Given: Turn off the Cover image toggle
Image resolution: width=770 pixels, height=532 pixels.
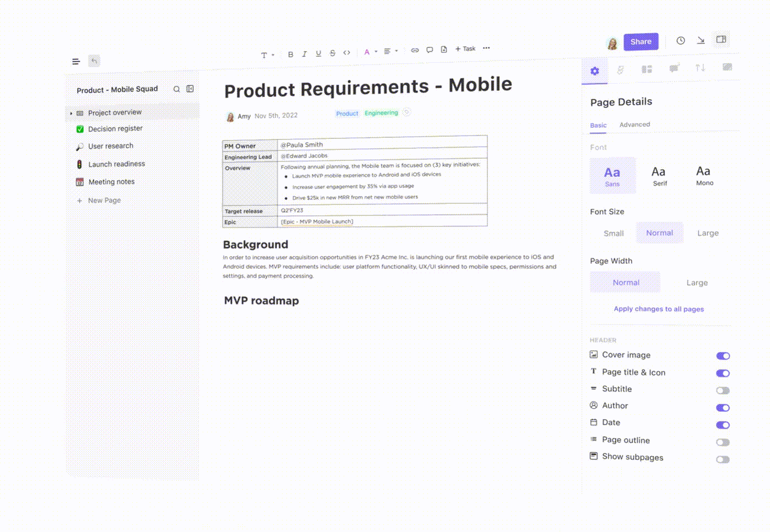Looking at the screenshot, I should pyautogui.click(x=723, y=356).
